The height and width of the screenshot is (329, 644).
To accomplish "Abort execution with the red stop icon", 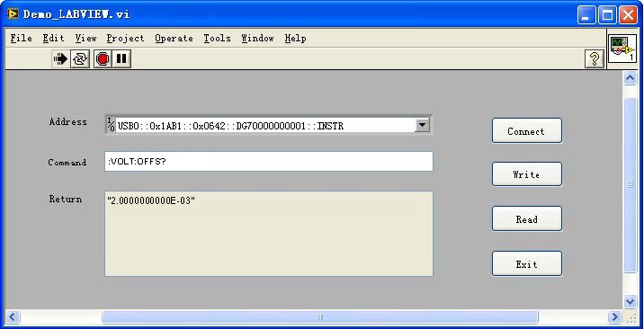I will pos(103,59).
